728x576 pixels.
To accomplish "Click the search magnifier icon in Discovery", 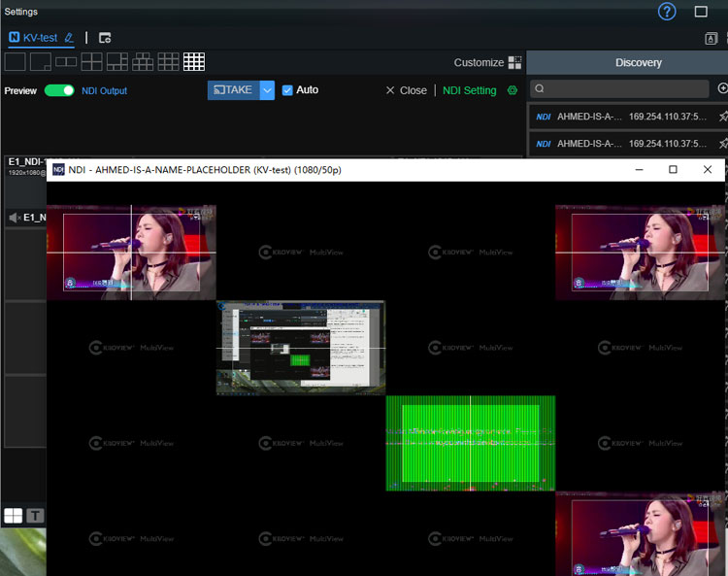I will coord(539,88).
